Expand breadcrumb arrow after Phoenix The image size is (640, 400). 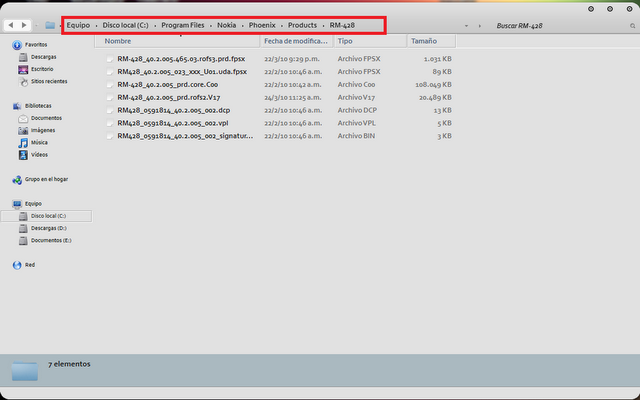coord(282,26)
